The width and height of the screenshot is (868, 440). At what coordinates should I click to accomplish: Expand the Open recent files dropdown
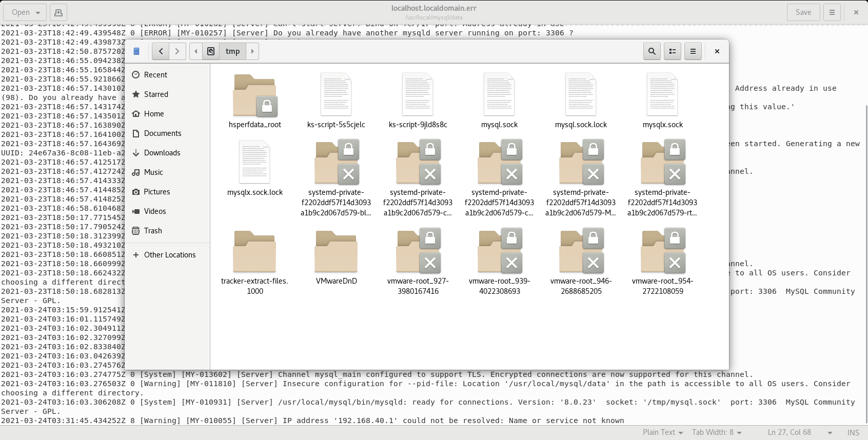[38, 12]
